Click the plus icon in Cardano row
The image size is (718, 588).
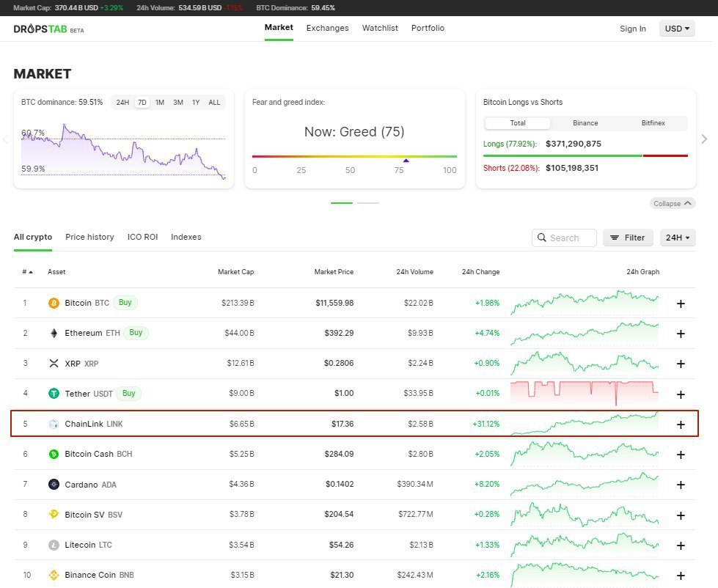click(681, 485)
